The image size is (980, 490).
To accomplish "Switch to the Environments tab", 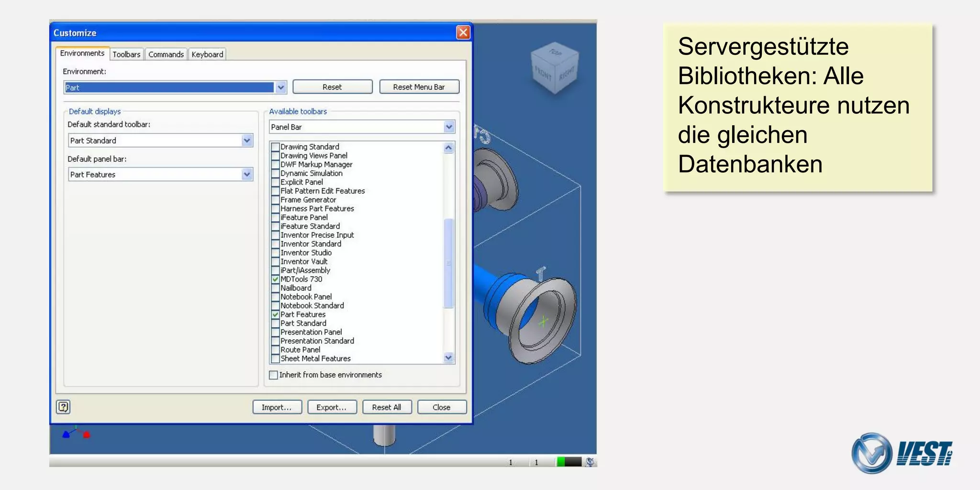I will pos(82,53).
